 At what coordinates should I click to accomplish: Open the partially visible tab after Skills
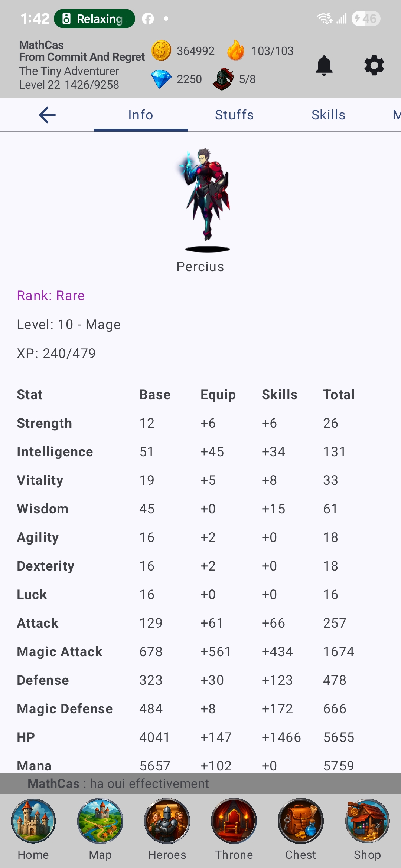click(396, 115)
